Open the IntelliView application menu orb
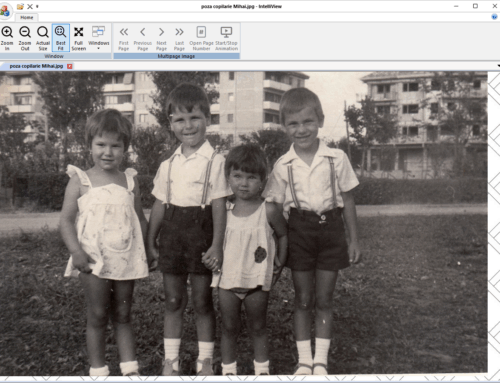Screen dimensions: 500x383 tap(5, 11)
